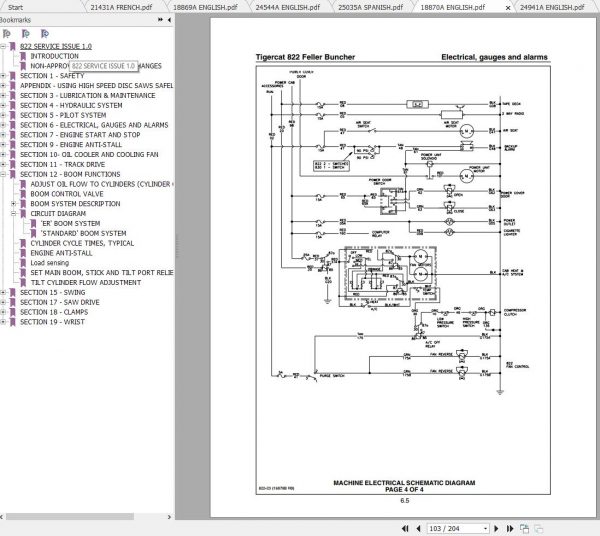This screenshot has width=600, height=536.
Task: Open APPENDIX - USING HIGH SPEED DISC SAWS bookmark
Action: click(96, 85)
